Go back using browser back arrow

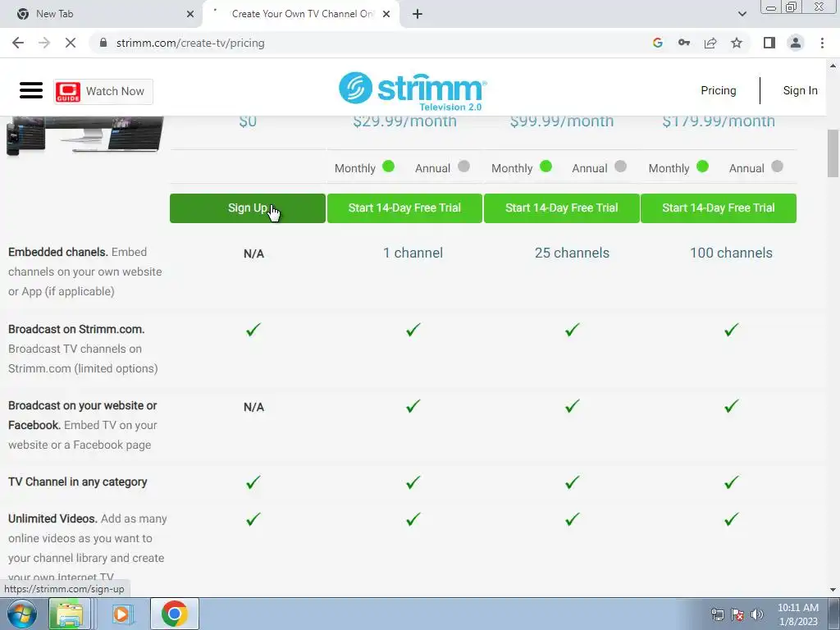18,43
